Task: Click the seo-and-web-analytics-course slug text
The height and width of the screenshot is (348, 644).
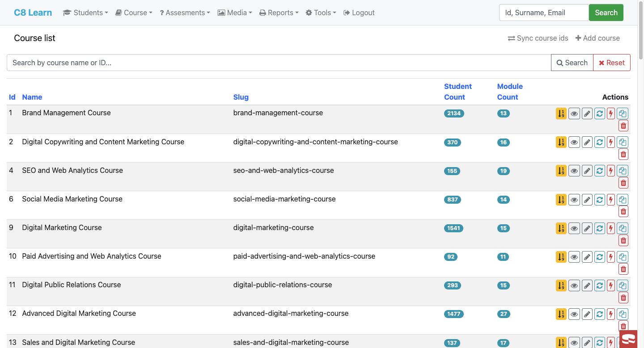Action: (x=284, y=170)
